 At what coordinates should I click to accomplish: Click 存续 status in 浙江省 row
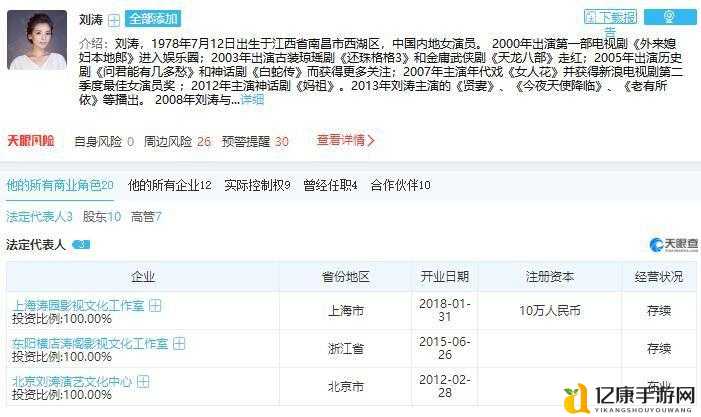659,349
